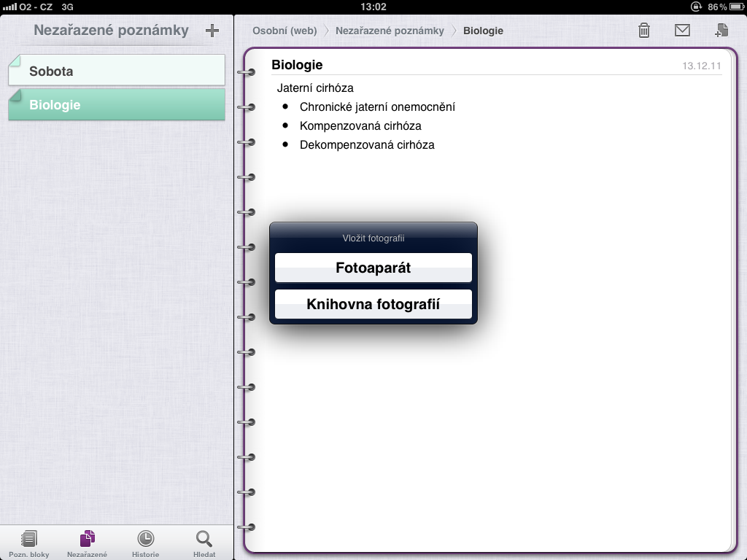The width and height of the screenshot is (747, 560).
Task: Tap the Biologie breadcrumb label
Action: (x=483, y=31)
